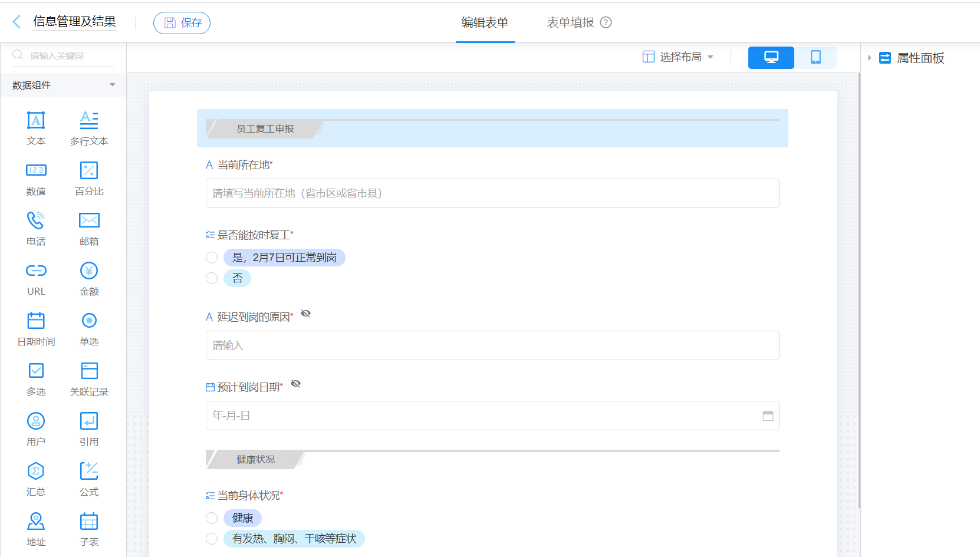Toggle hidden eye icon for 预计到岗日期
Screen dimensions: 980x557
point(295,384)
